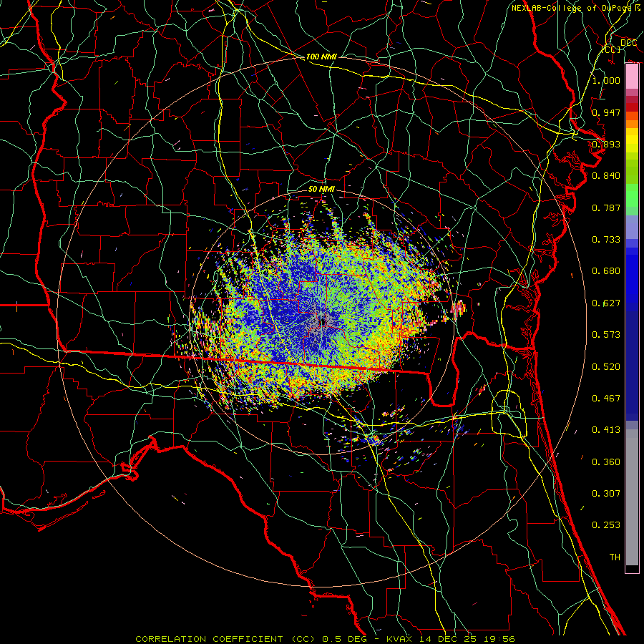Click the 0.413 color scale label

point(606,429)
